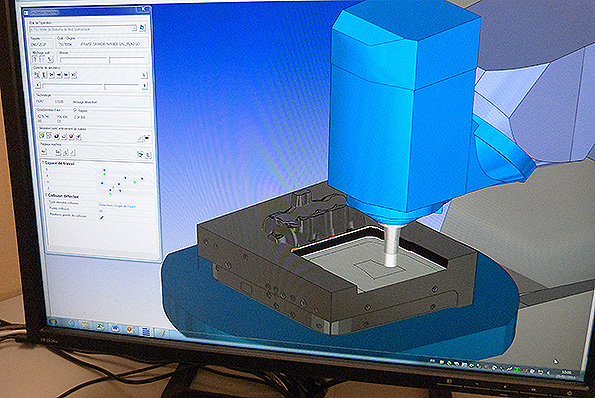The image size is (595, 398).
Task: Click the pencil icon in collision position row
Action: 101,217
